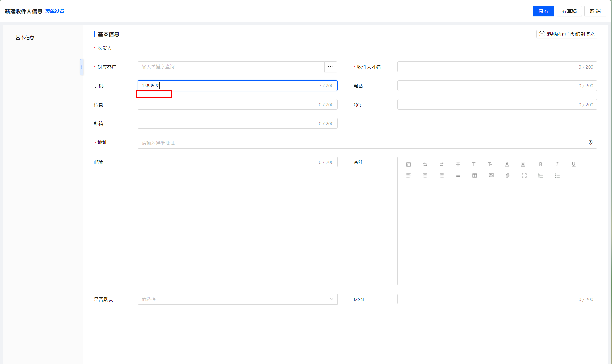Redo edit in 备注 editor
The height and width of the screenshot is (364, 612).
pyautogui.click(x=441, y=164)
